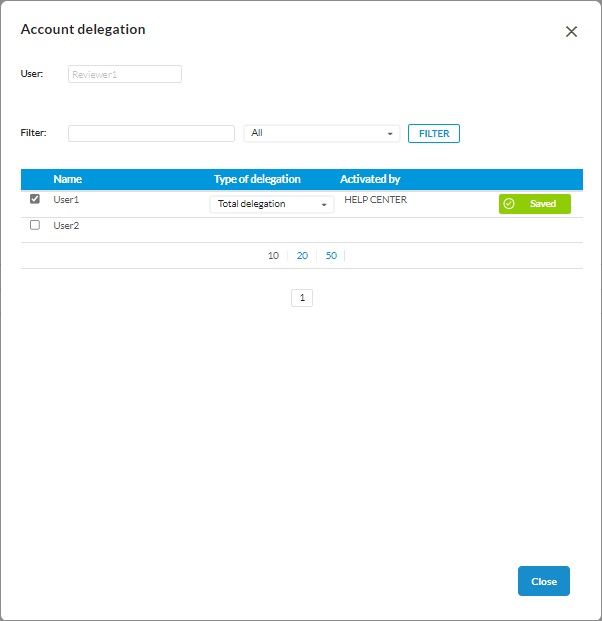Click the green Saved status button

[535, 204]
